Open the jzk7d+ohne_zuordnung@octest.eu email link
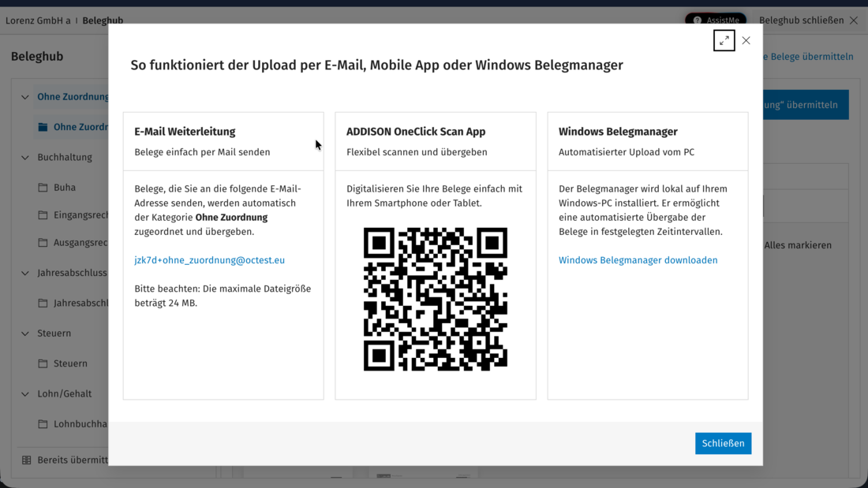This screenshot has width=868, height=488. (209, 260)
